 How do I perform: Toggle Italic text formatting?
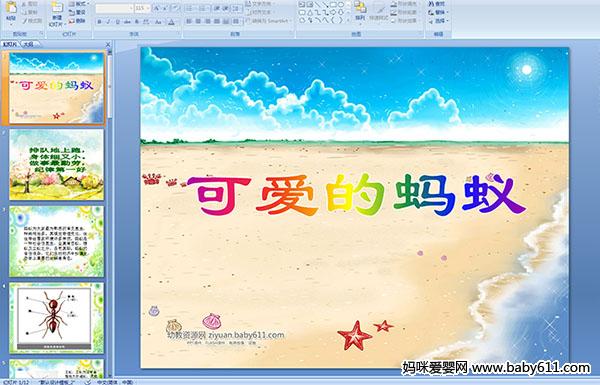pos(108,22)
